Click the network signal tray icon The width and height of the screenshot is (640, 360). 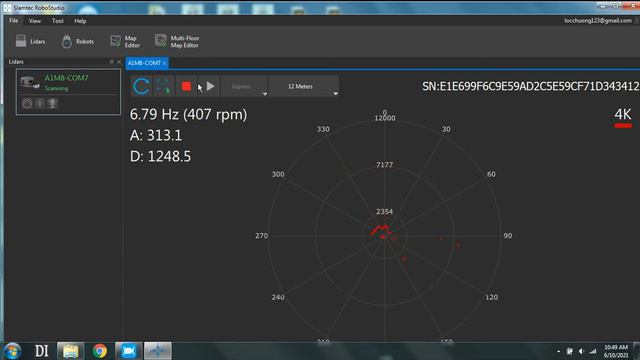click(x=593, y=351)
